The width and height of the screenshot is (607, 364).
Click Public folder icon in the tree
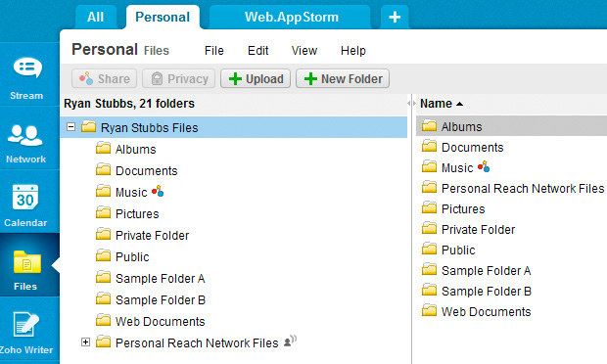click(103, 256)
